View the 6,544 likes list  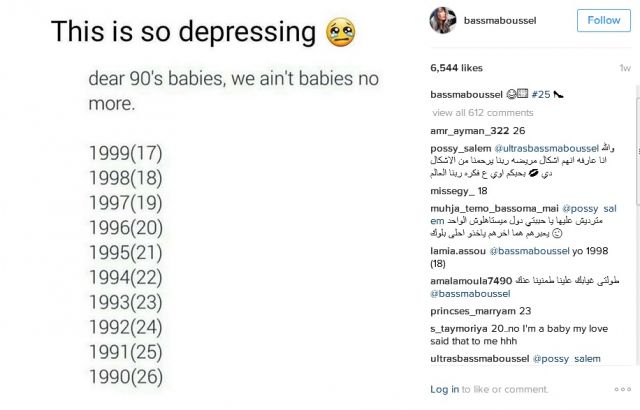coord(456,68)
